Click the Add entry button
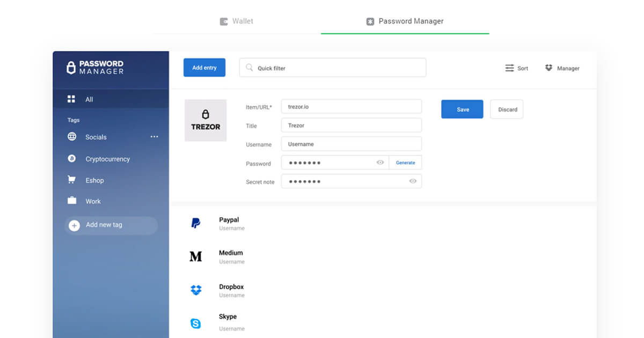 pyautogui.click(x=204, y=68)
